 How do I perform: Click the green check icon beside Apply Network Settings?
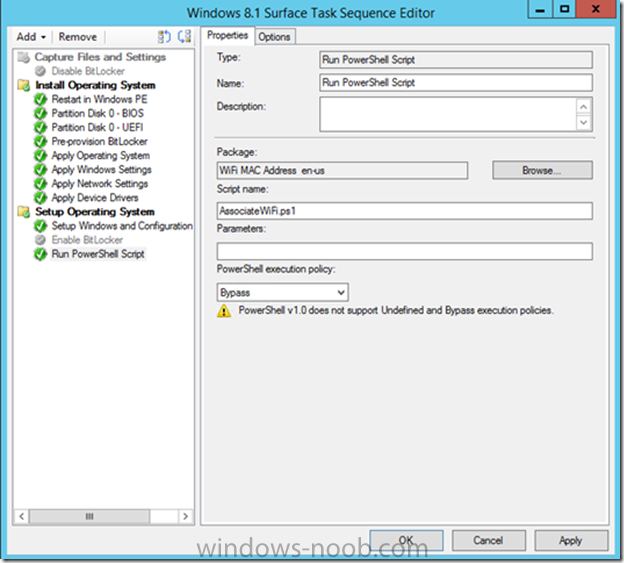point(40,184)
